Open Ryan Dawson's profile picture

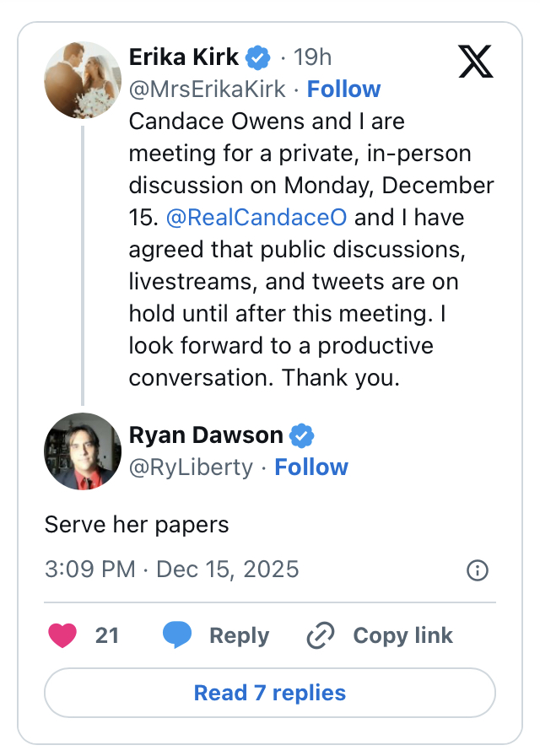[x=83, y=451]
